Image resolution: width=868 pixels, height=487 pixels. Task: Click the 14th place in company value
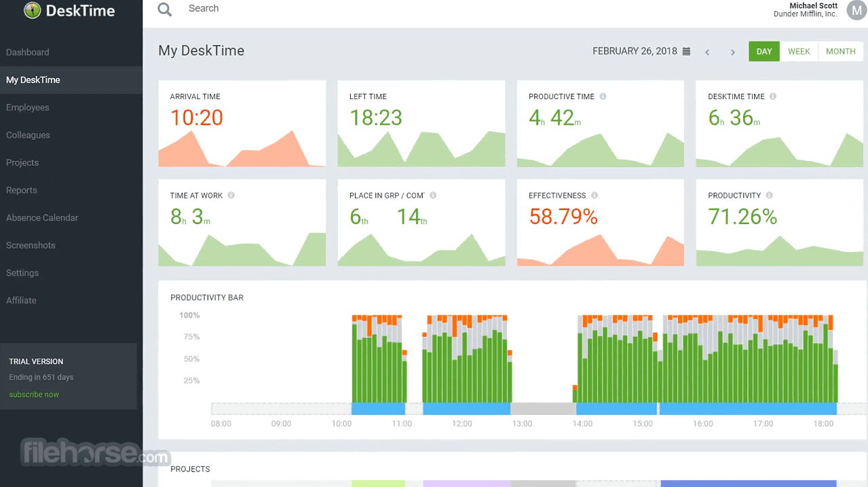(412, 217)
